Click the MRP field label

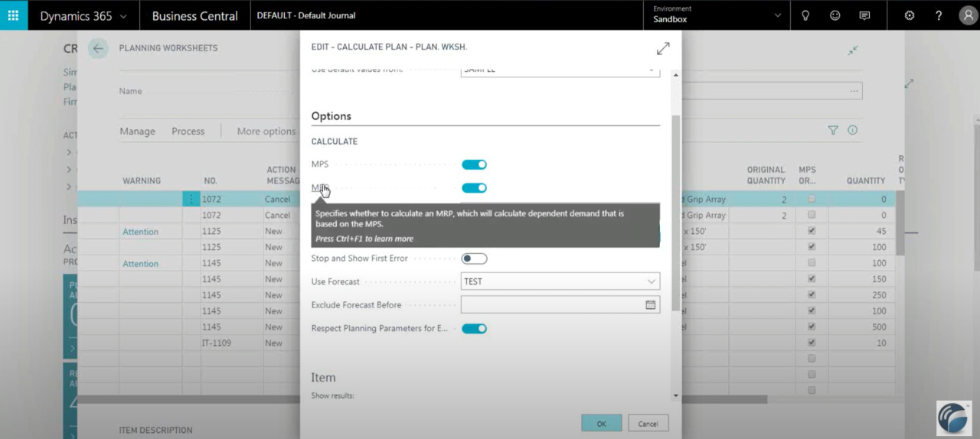(320, 188)
